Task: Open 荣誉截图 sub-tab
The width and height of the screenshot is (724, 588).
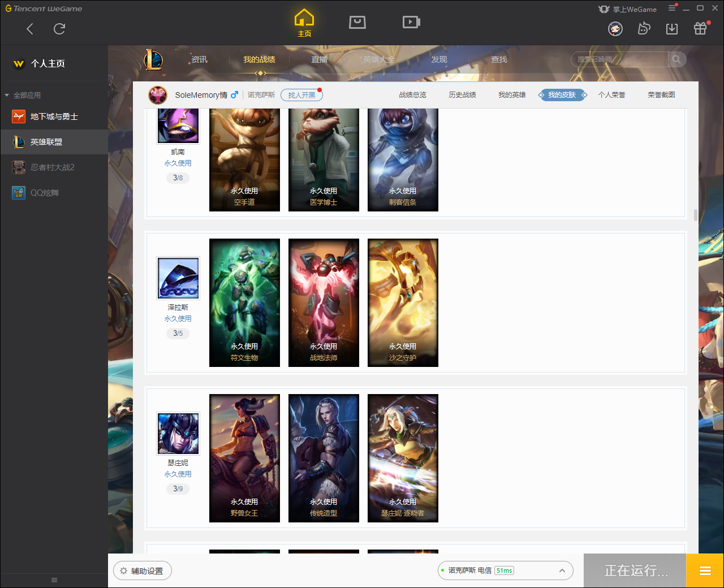Action: pyautogui.click(x=661, y=95)
